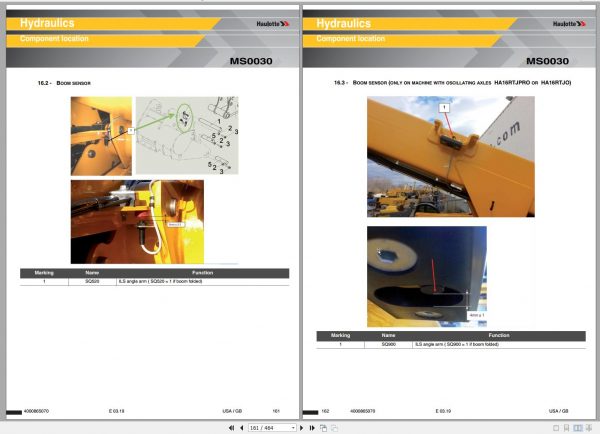Screen dimensions: 600x434
Task: Click the page number 162 in right footer
Action: coord(325,411)
